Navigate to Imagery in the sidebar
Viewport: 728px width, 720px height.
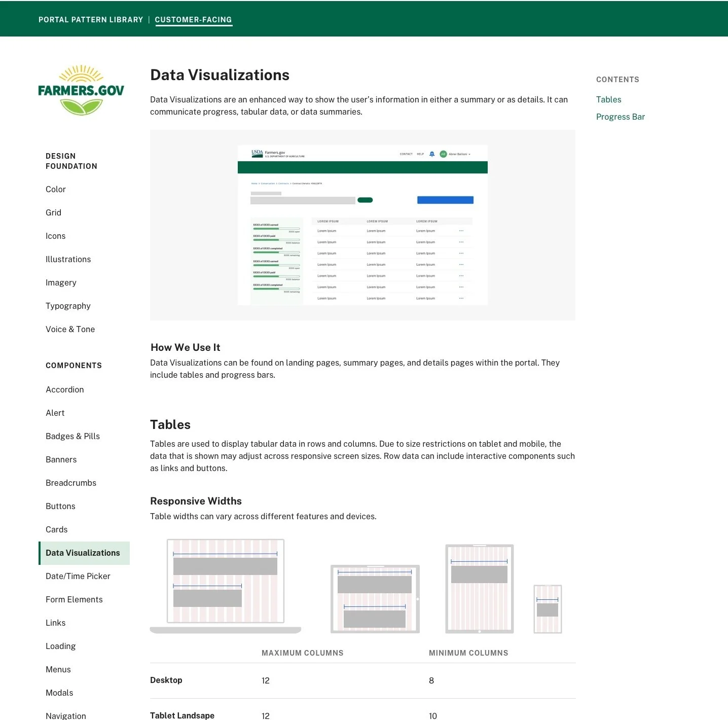pyautogui.click(x=61, y=282)
